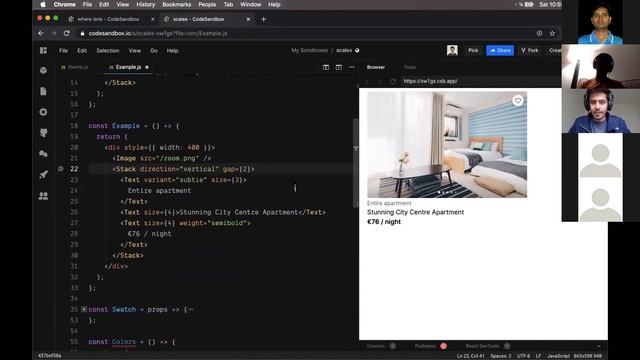Favorite the apartment with heart icon
This screenshot has height=360, width=640.
(x=518, y=100)
